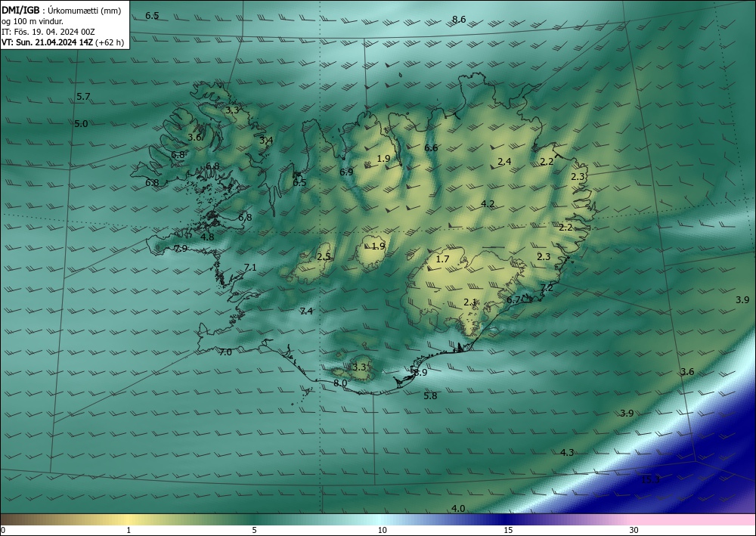Pick the pink segment of the color scale
The image size is (756, 536).
(x=694, y=519)
